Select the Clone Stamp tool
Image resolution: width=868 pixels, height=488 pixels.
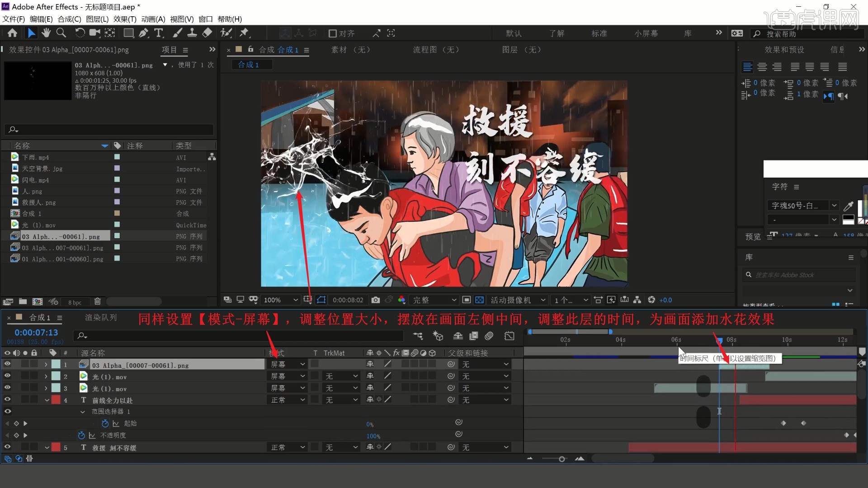point(192,33)
